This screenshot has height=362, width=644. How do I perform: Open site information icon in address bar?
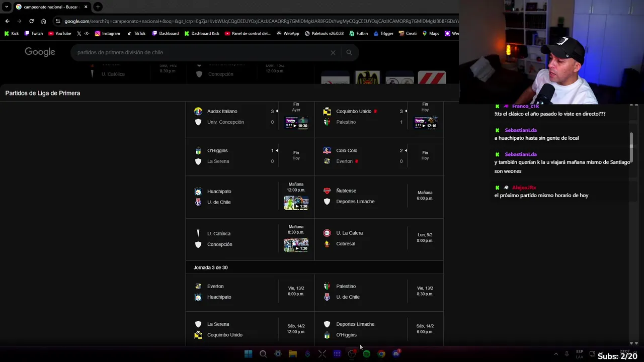click(58, 21)
